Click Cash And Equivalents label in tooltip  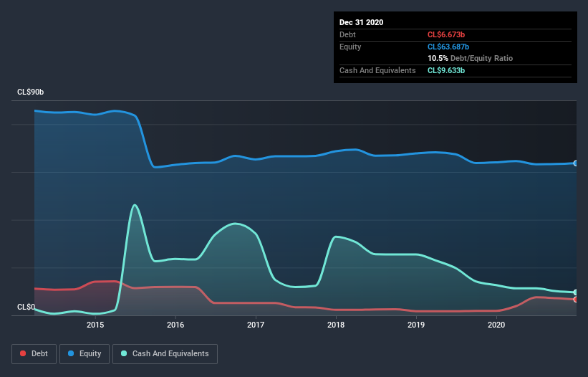377,70
